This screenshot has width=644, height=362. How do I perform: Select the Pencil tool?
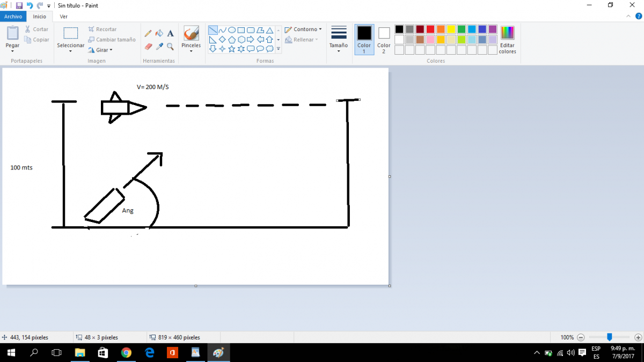(149, 33)
